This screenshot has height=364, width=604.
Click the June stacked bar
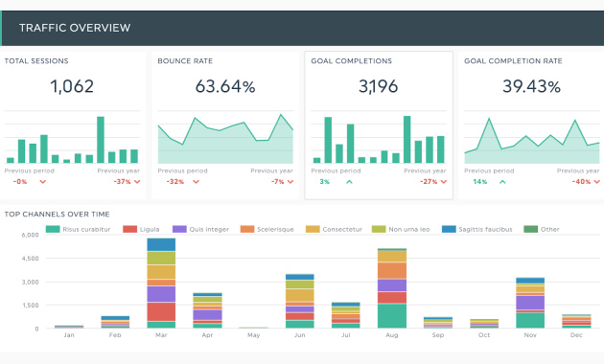coord(300,301)
